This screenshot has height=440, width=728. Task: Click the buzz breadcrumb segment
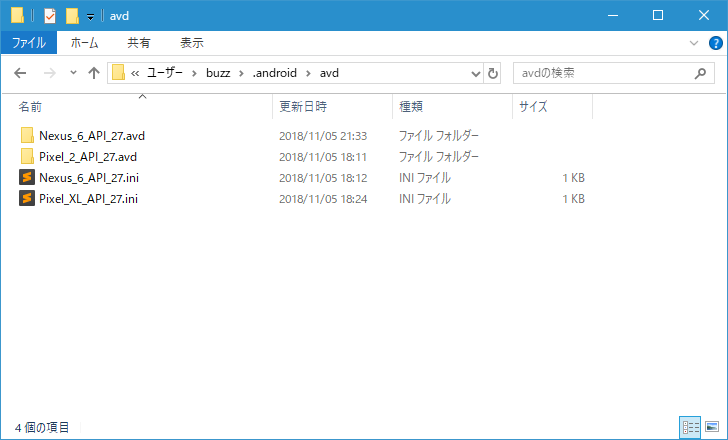[218, 73]
